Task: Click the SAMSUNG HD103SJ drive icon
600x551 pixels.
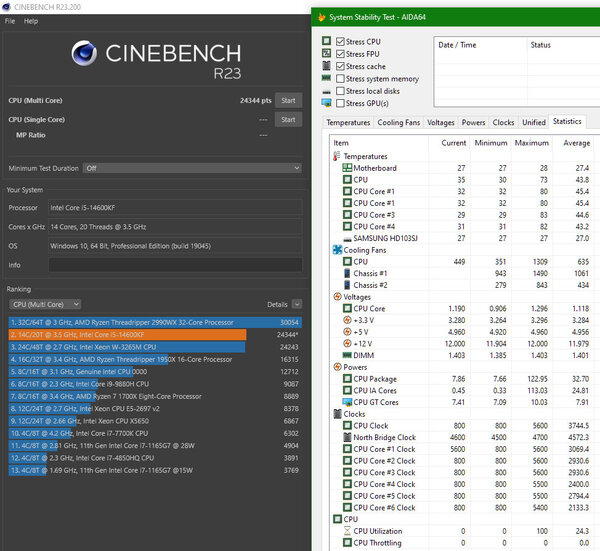Action: 346,238
